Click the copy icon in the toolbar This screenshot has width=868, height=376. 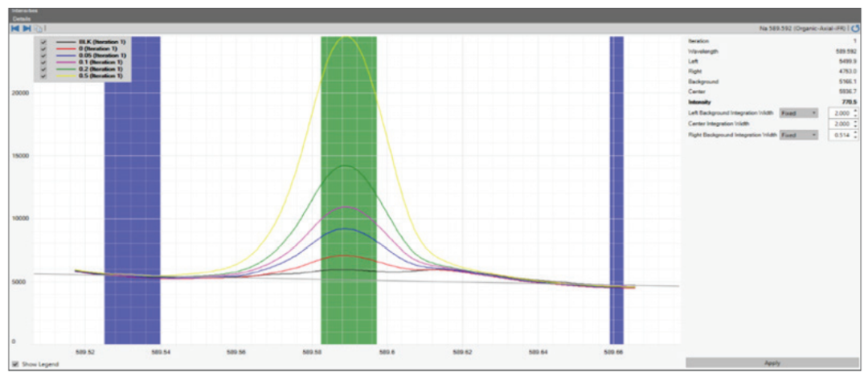[37, 28]
